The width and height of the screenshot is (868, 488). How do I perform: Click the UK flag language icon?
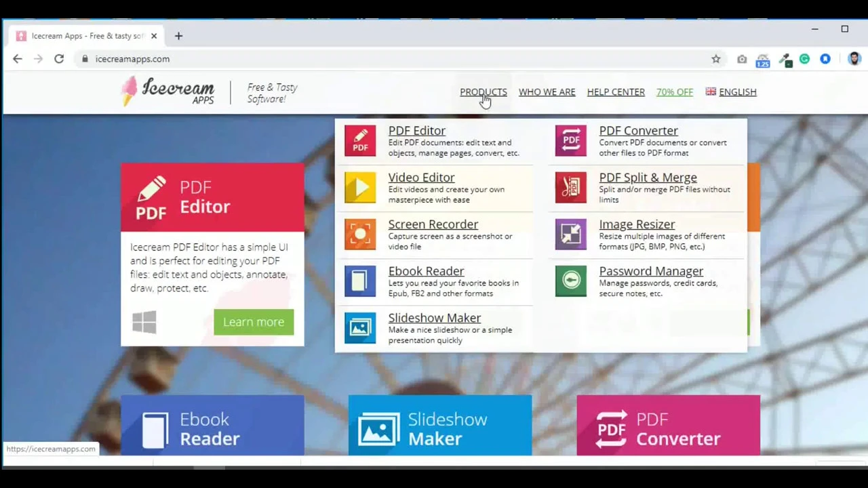[x=711, y=91]
